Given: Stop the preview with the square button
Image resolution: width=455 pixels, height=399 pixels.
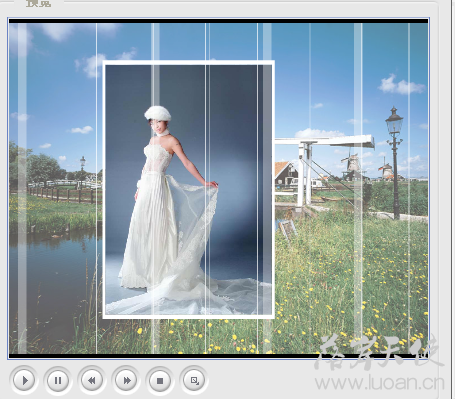Looking at the screenshot, I should click(160, 380).
